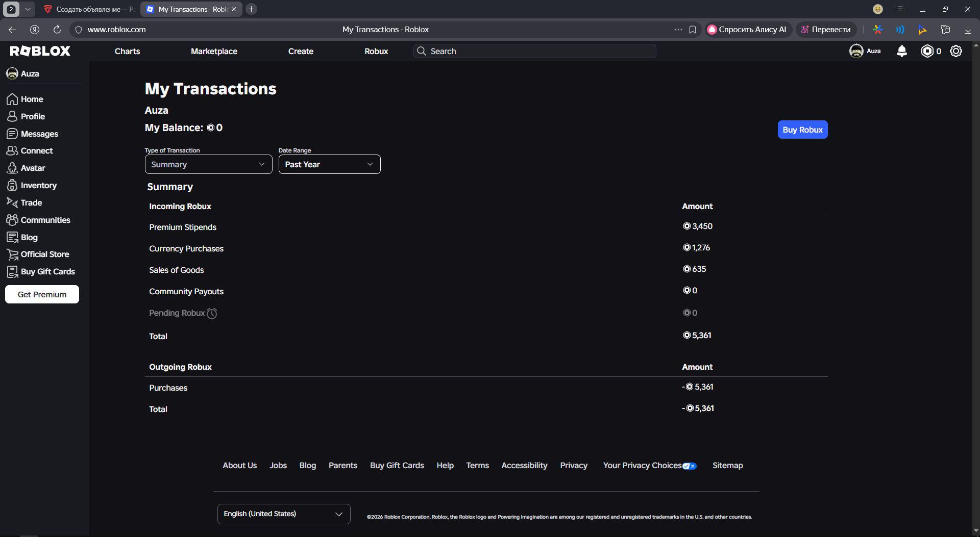
Task: Open the Sitemap footer link
Action: [728, 466]
